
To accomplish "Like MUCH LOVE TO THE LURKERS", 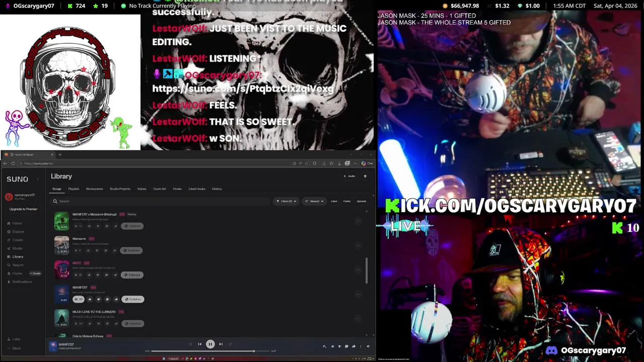I will tap(90, 324).
